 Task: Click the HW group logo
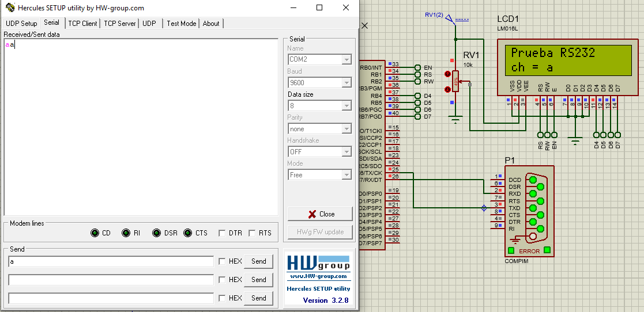click(x=318, y=262)
